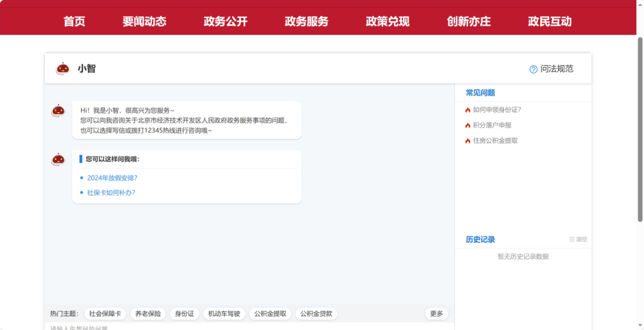Click the trash icon next to 清空
The height and width of the screenshot is (330, 644).
[x=572, y=239]
